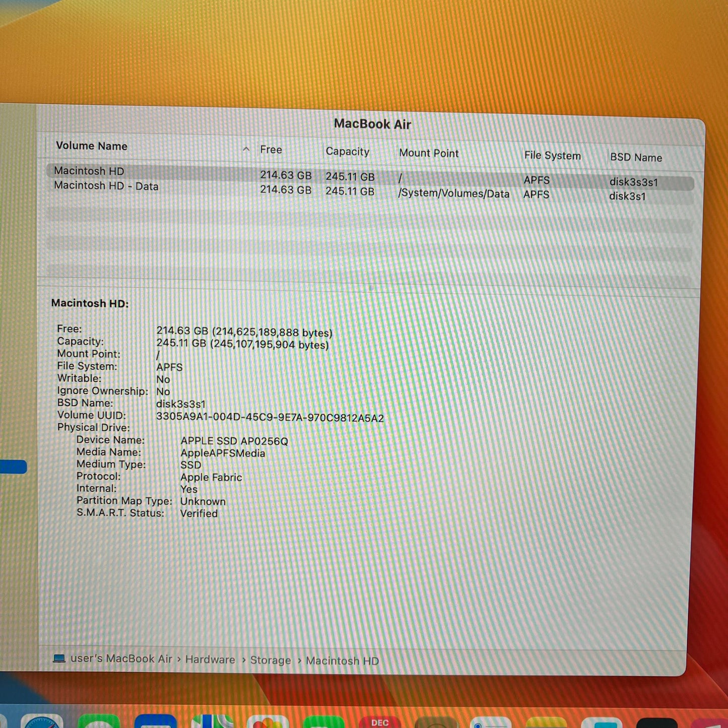Viewport: 728px width, 728px height.
Task: Sort volumes by the Capacity column
Action: (x=347, y=152)
